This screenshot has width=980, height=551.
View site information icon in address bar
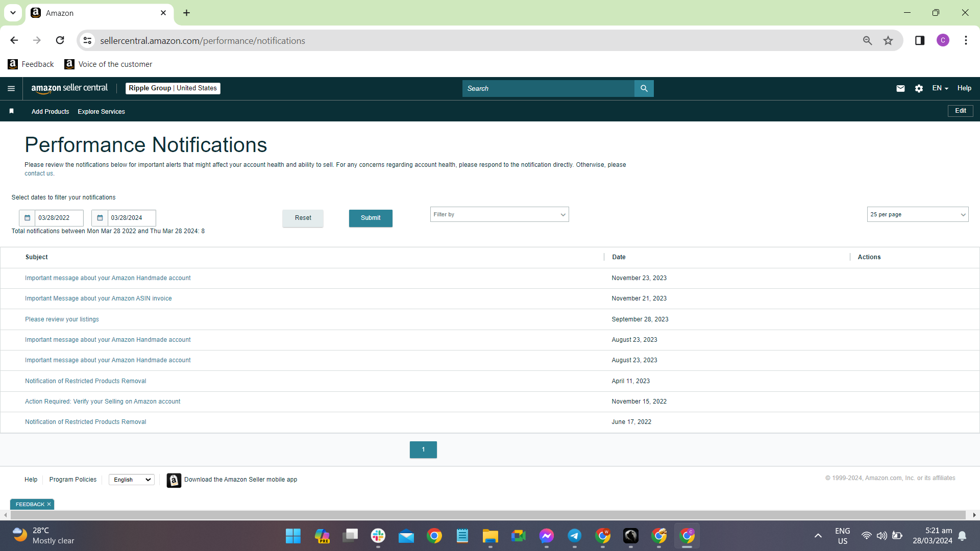tap(88, 40)
